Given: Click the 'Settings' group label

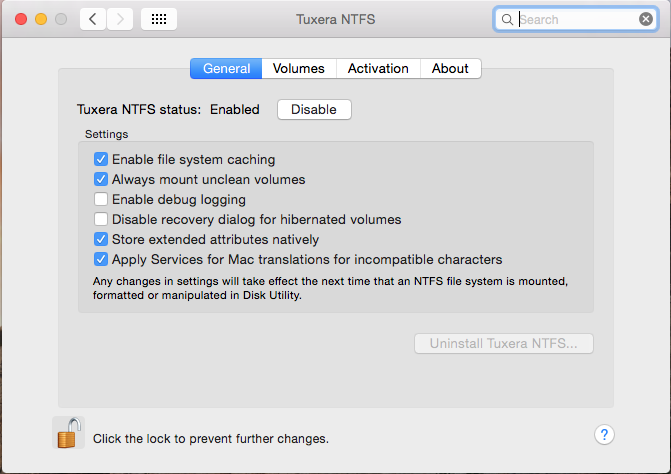Looking at the screenshot, I should point(107,134).
